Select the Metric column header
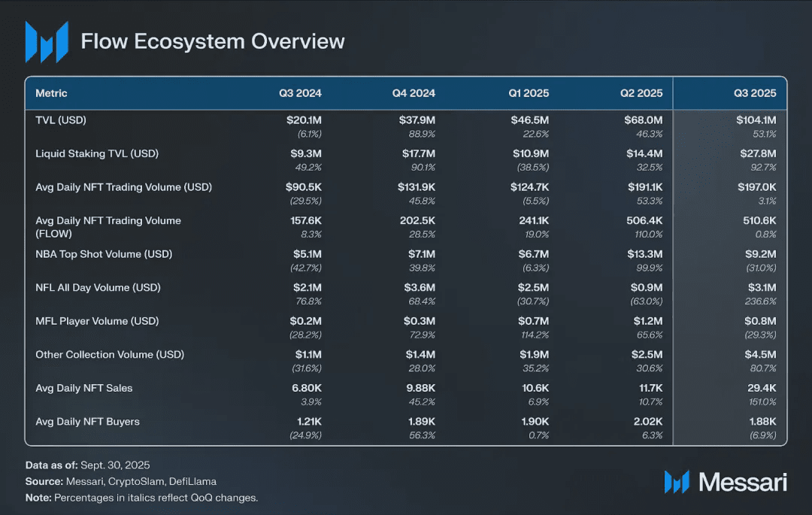812x515 pixels. point(51,93)
